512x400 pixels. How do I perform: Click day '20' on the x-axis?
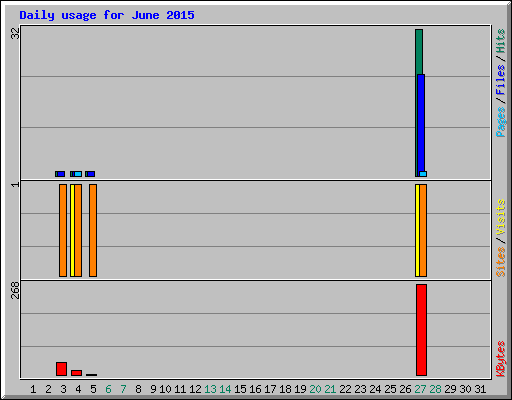[315, 389]
